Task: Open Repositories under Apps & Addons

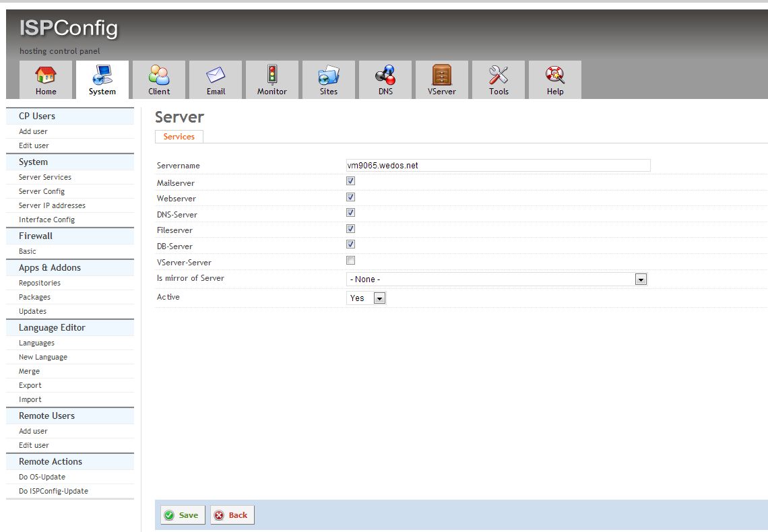Action: [x=40, y=283]
